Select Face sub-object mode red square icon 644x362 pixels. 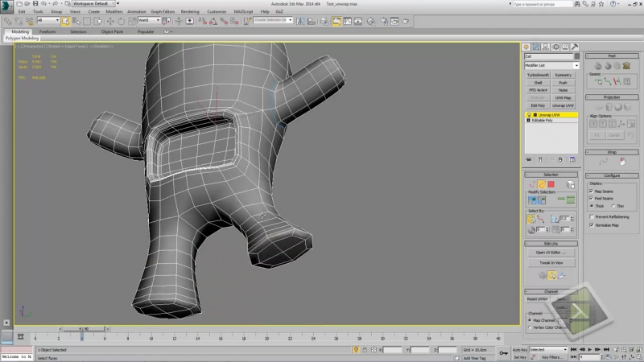[551, 184]
